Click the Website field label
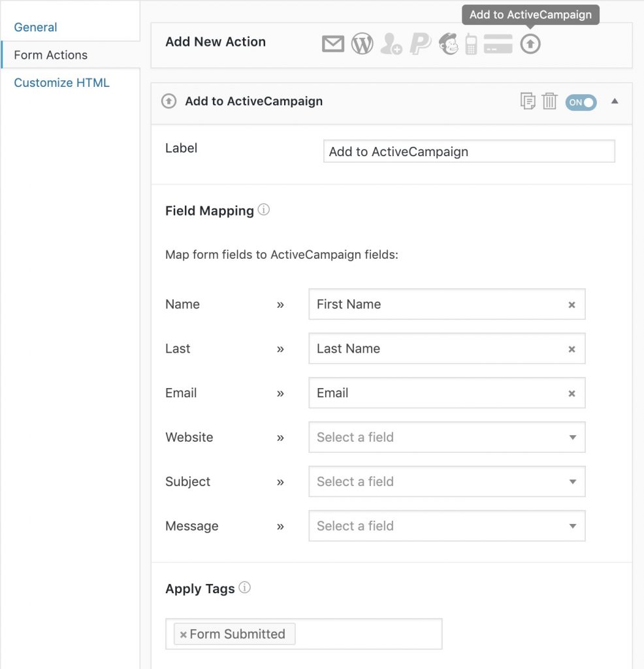This screenshot has height=669, width=644. pos(189,437)
